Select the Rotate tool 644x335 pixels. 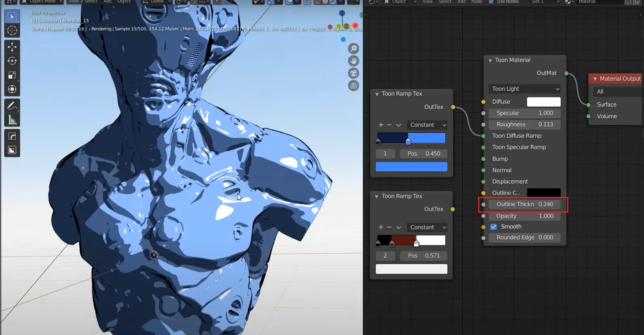(x=12, y=61)
